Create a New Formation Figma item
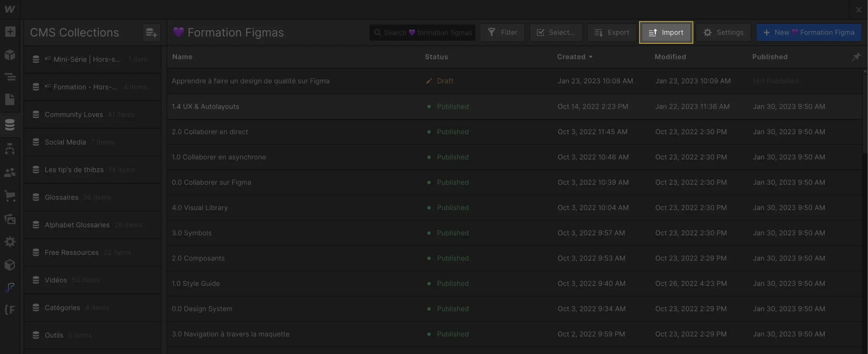The height and width of the screenshot is (354, 868). (809, 33)
